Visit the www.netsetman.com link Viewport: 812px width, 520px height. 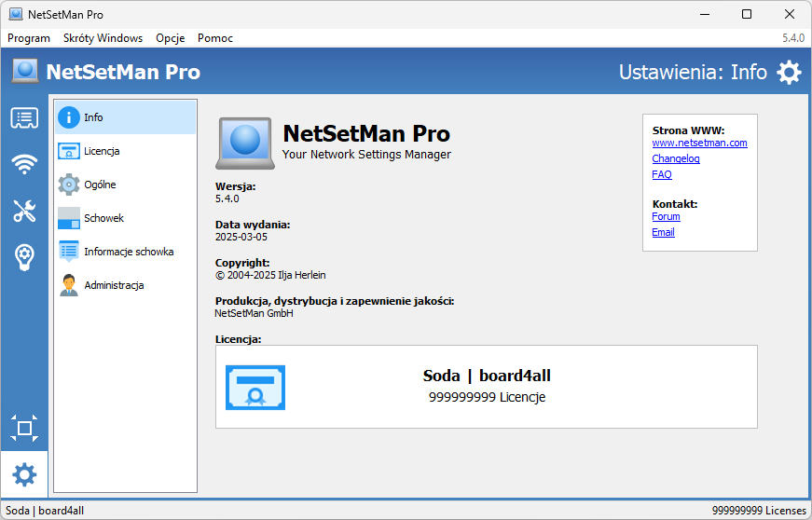point(699,143)
